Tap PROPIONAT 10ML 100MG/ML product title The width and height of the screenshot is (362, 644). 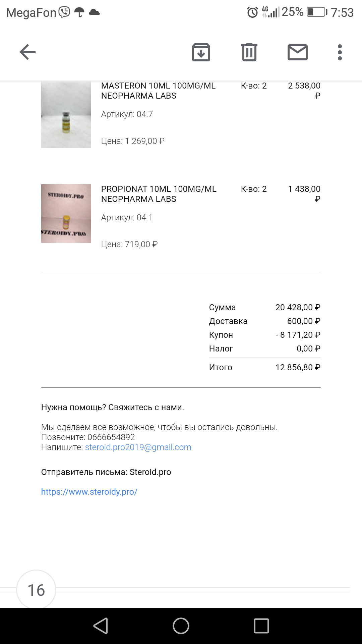pos(159,194)
